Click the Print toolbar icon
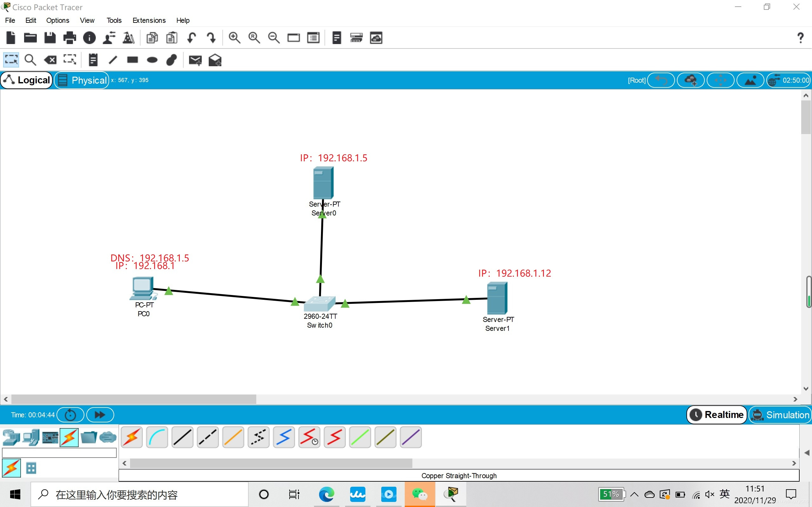This screenshot has height=507, width=812. point(69,38)
